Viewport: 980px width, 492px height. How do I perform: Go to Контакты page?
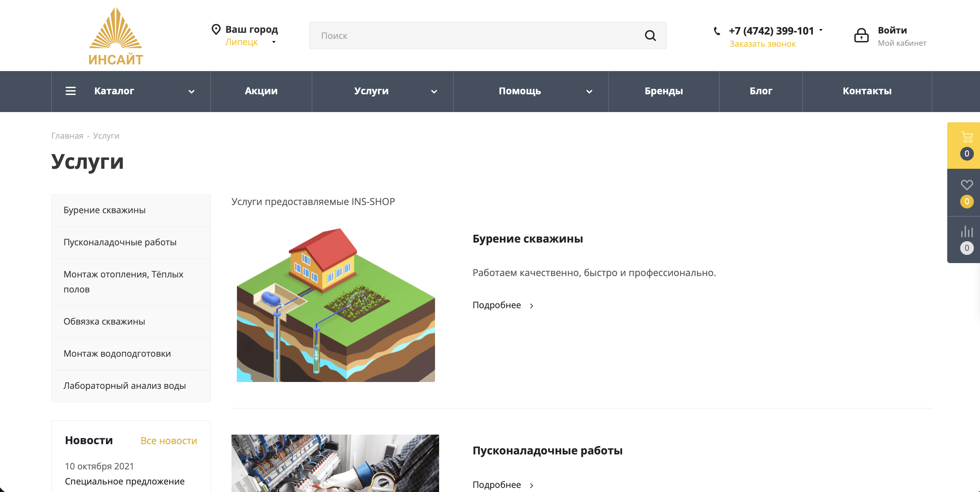pos(867,91)
